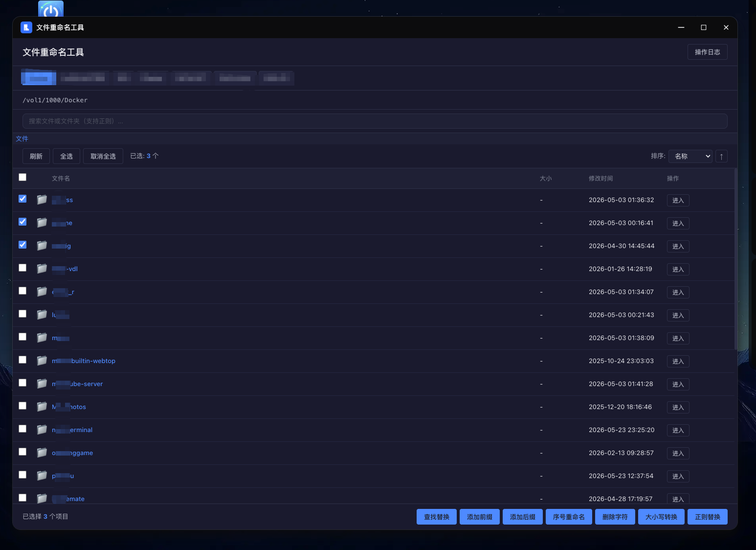756x550 pixels.
Task: Toggle the select-all header checkbox
Action: pos(22,177)
